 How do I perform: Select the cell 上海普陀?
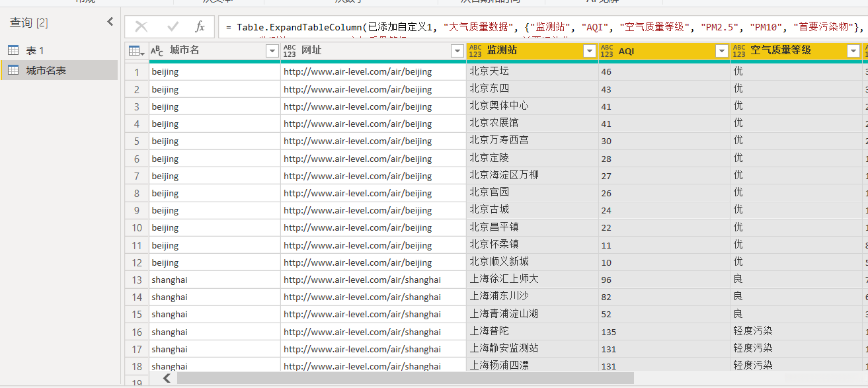[x=532, y=331]
